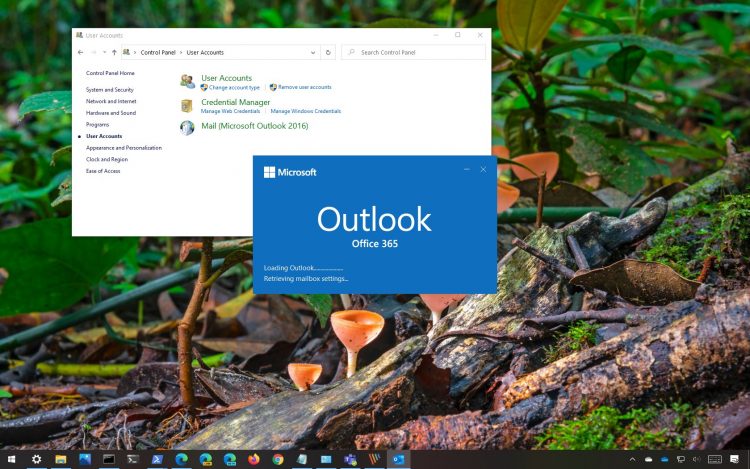Go back using the Control Panel back arrow
This screenshot has width=750, height=469.
pos(80,52)
